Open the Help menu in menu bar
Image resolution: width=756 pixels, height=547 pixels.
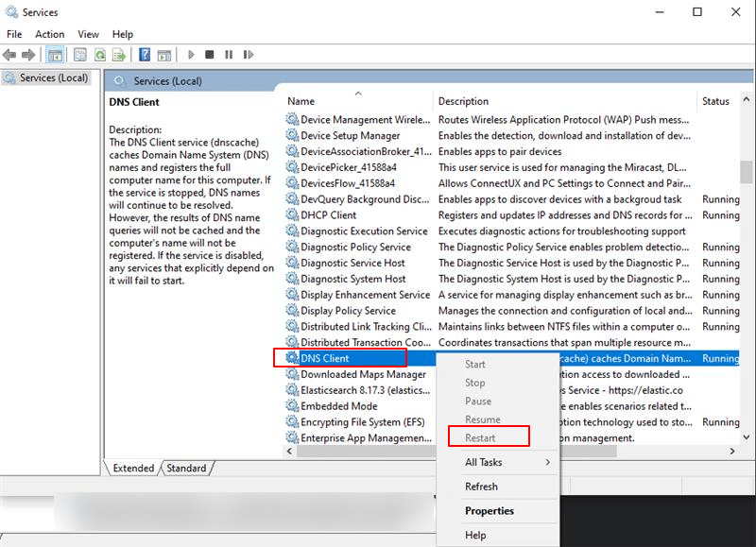(123, 34)
